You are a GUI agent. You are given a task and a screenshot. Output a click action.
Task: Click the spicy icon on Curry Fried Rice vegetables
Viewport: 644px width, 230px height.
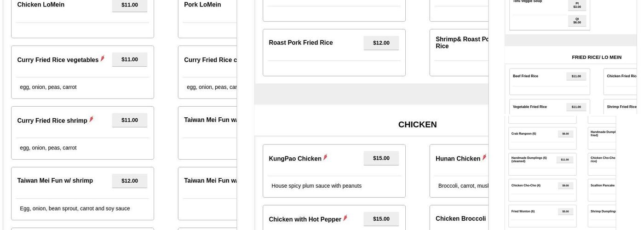(x=103, y=59)
